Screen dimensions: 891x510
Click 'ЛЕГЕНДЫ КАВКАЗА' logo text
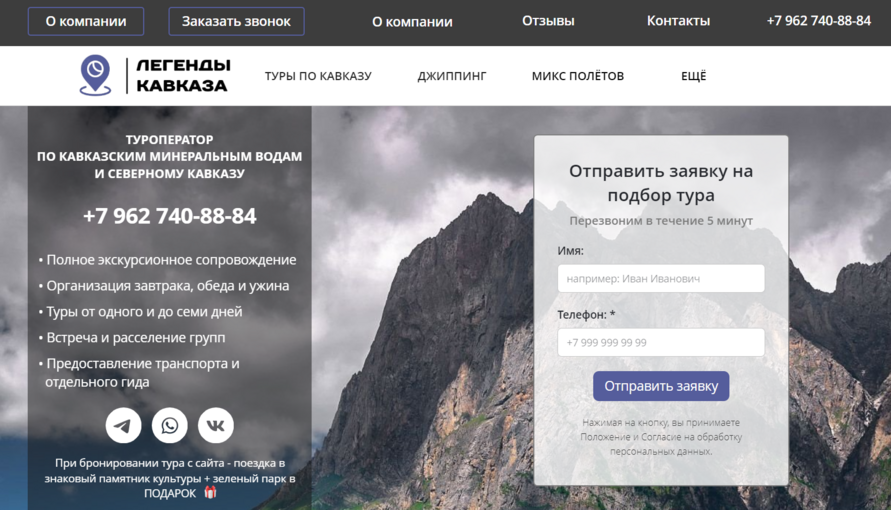pyautogui.click(x=183, y=75)
